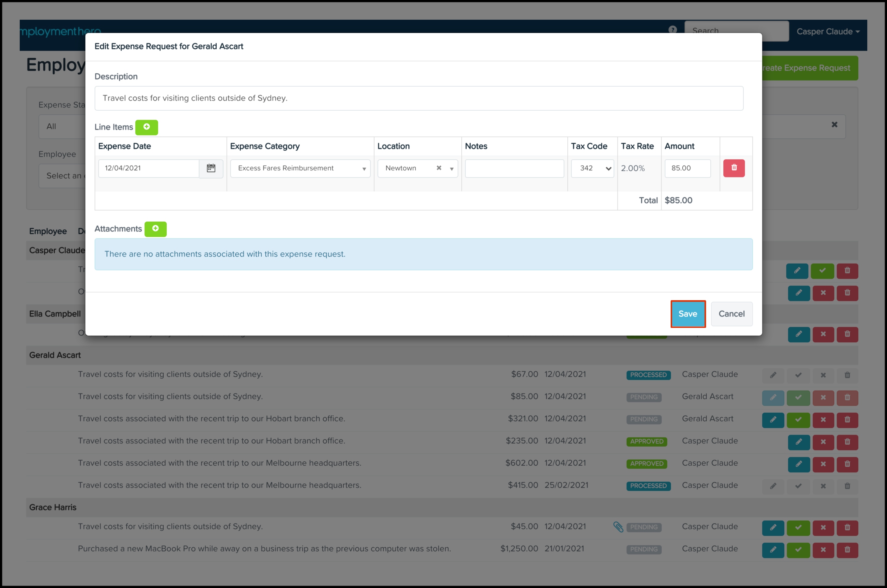The height and width of the screenshot is (588, 887).
Task: Clear the Newtown location selection
Action: click(x=439, y=168)
